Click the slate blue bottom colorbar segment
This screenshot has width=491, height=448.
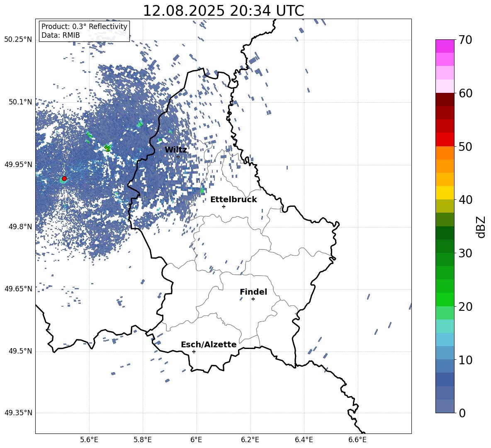click(x=445, y=406)
